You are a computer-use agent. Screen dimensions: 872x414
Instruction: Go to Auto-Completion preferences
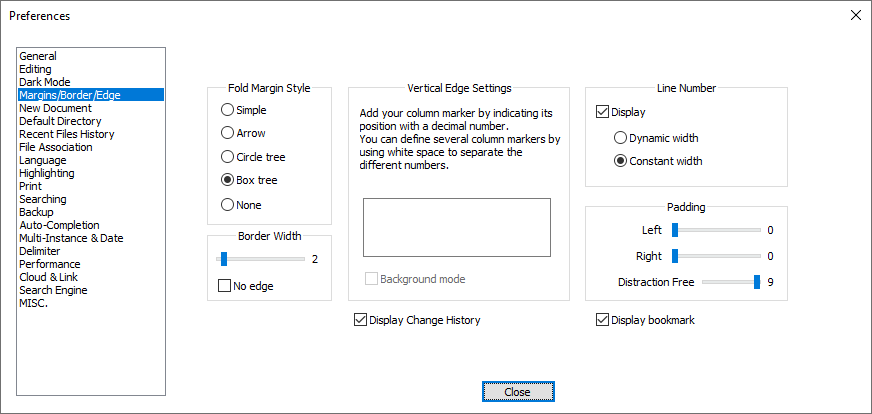(x=59, y=225)
